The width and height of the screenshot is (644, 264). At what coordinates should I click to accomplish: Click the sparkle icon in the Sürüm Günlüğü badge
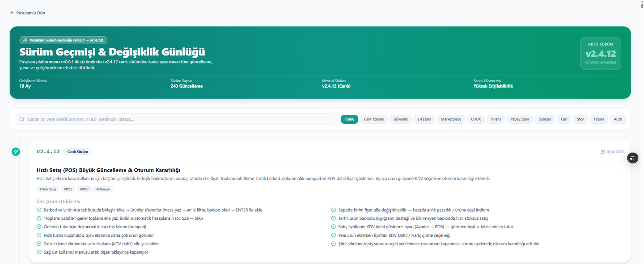[x=25, y=40]
